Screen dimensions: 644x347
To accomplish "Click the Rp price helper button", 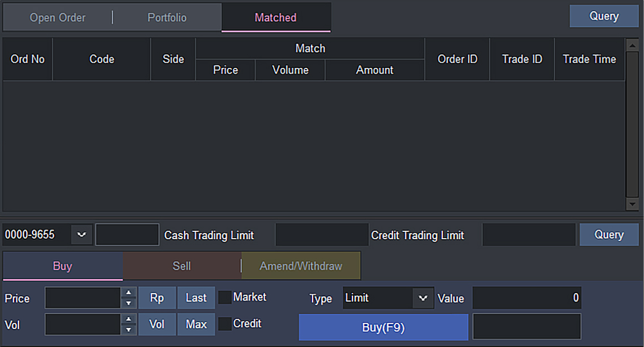I will [157, 298].
